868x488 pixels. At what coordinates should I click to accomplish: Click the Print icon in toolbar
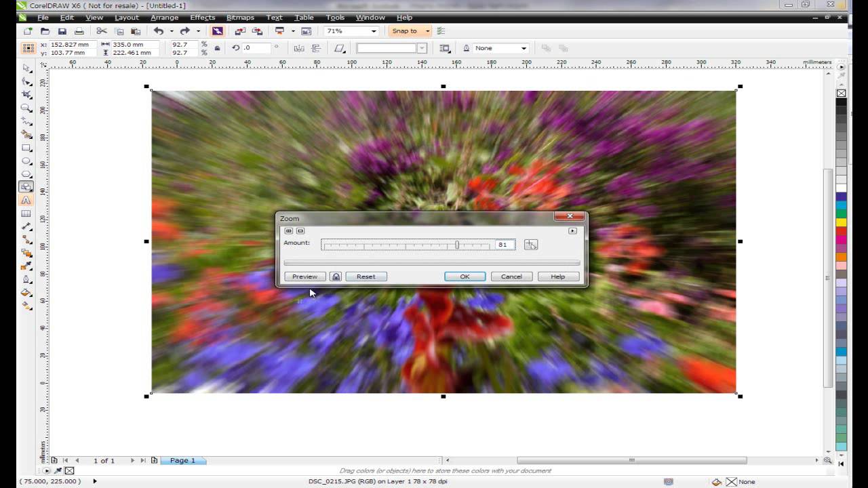79,31
